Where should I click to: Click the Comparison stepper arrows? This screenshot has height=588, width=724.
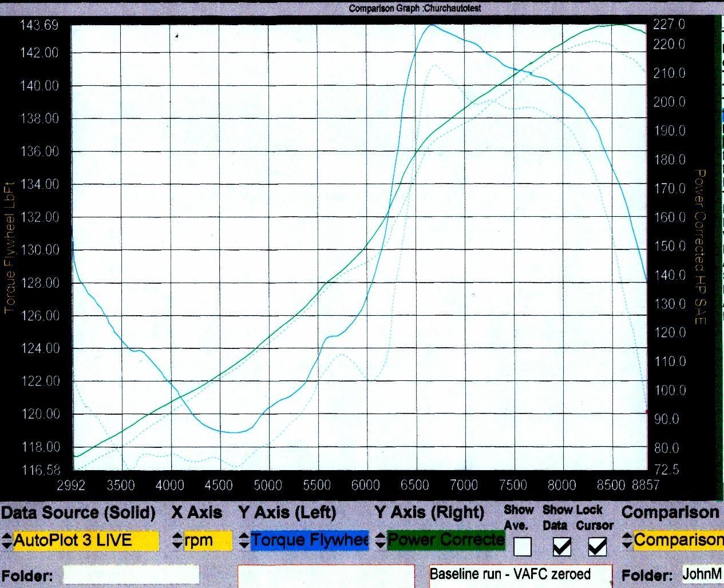[x=627, y=540]
